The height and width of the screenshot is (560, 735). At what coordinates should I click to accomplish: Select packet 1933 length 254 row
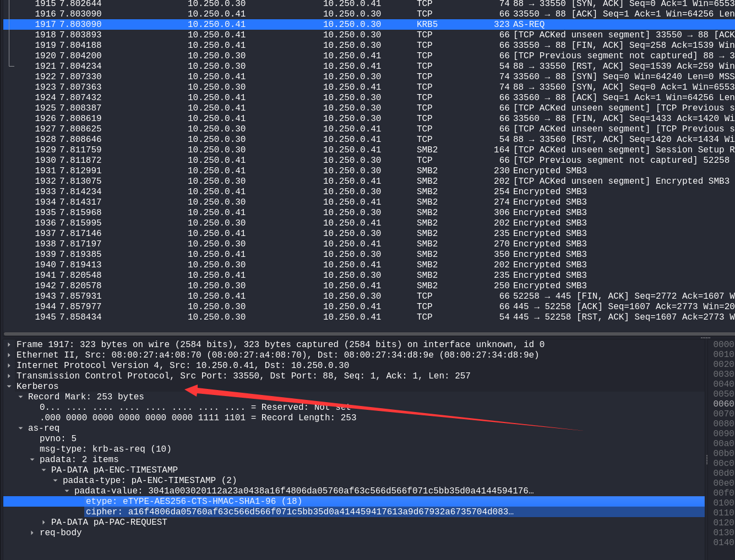pos(369,191)
